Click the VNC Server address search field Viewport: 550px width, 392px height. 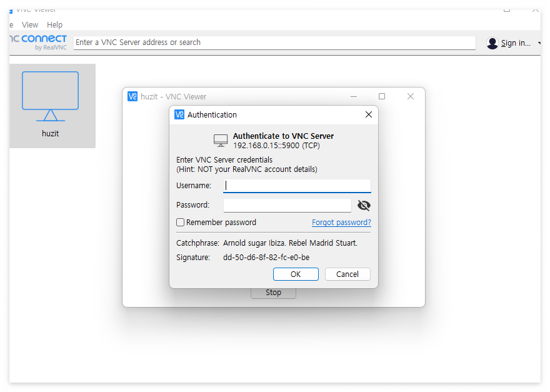tap(274, 43)
